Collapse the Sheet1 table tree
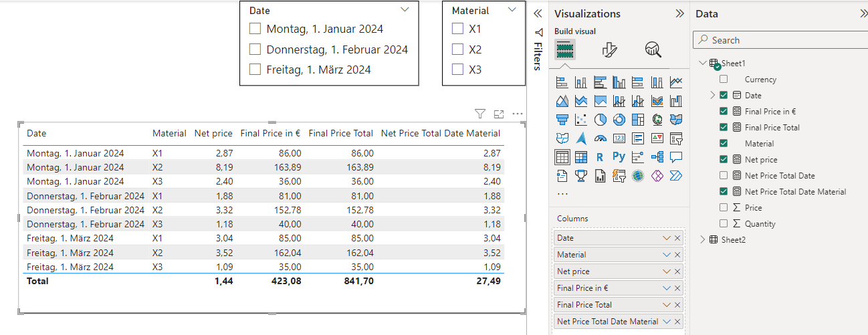This screenshot has width=868, height=335. [x=702, y=63]
